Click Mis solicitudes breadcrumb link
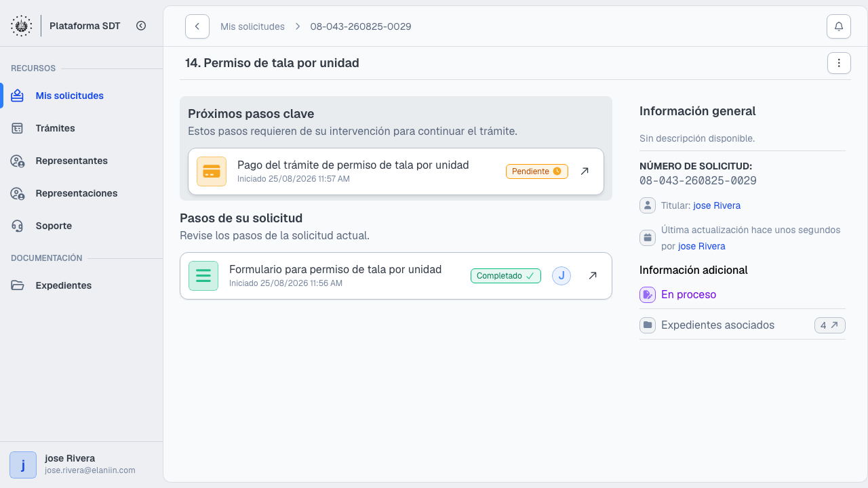 tap(252, 26)
